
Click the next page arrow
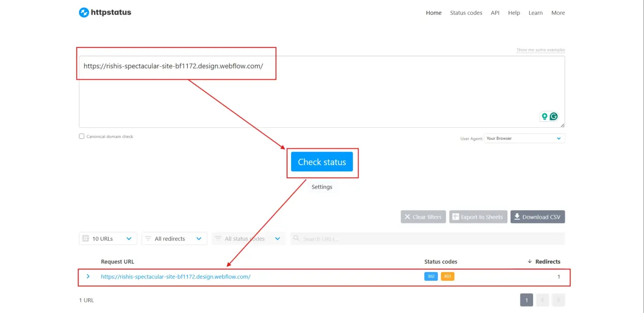(x=558, y=300)
